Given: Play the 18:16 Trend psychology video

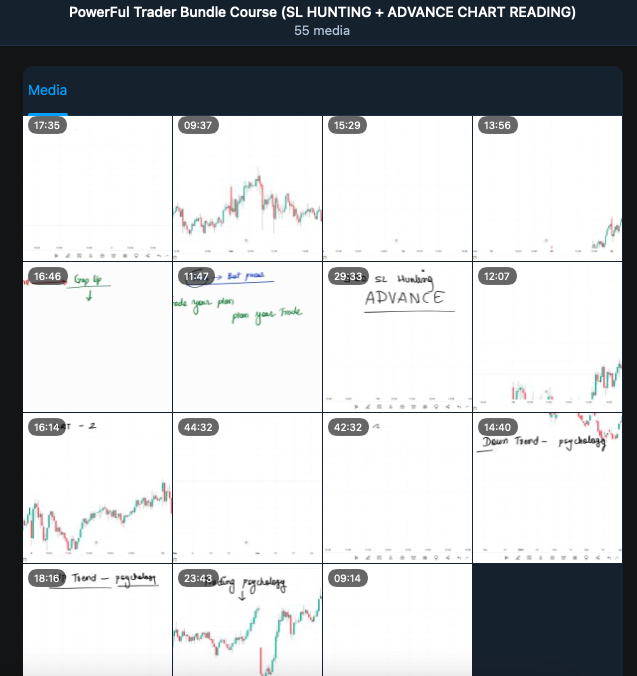Looking at the screenshot, I should [97, 620].
